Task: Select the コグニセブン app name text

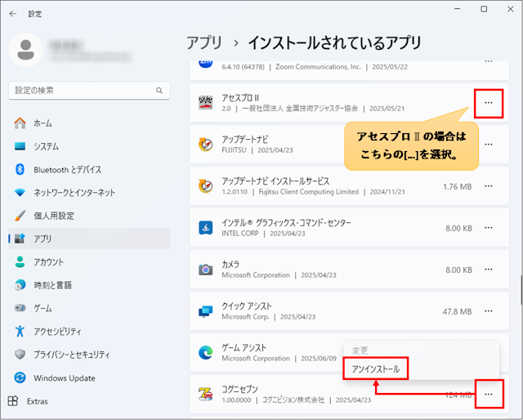Action: tap(239, 389)
